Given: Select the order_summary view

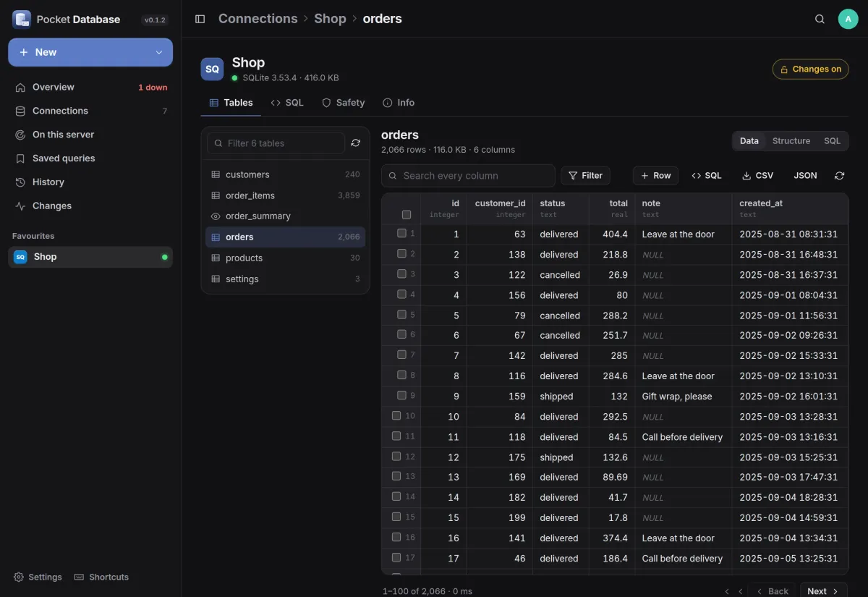Looking at the screenshot, I should click(285, 216).
